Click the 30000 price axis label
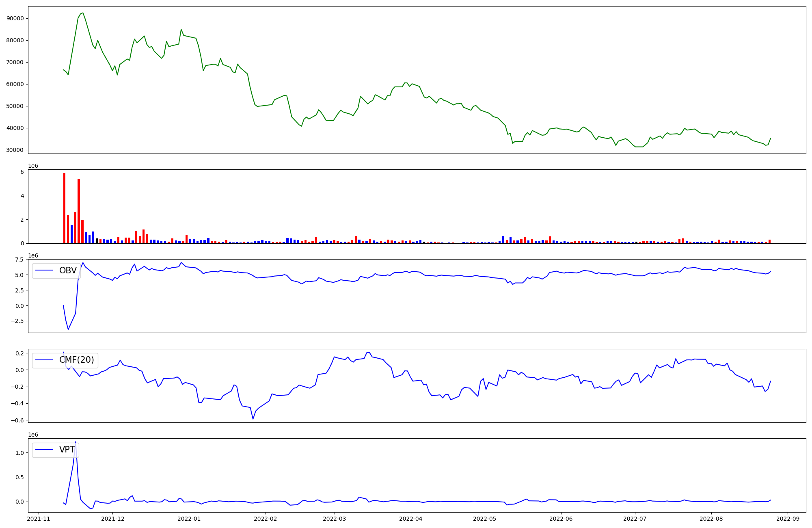The height and width of the screenshot is (528, 812). [x=15, y=150]
